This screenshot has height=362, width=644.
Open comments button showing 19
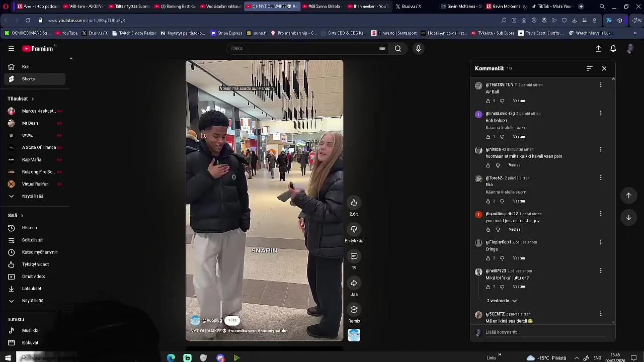(354, 256)
